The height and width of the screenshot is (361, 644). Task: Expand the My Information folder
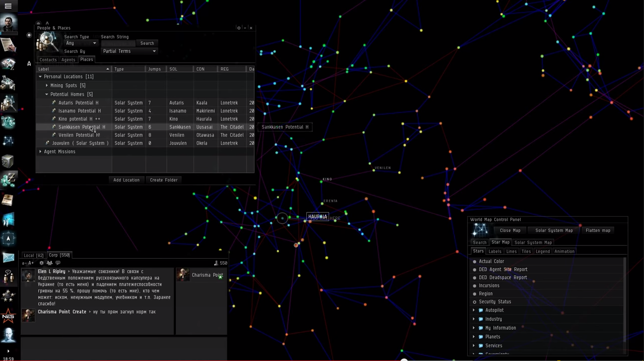(x=474, y=328)
